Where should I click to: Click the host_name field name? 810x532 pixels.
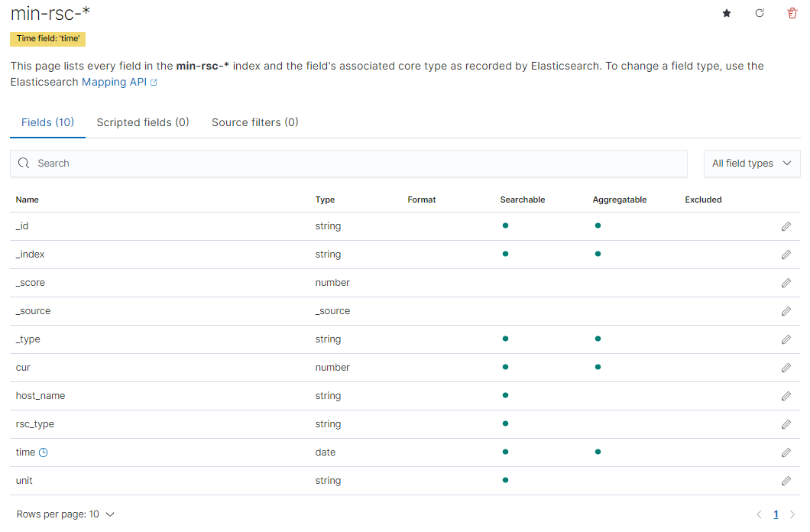40,396
